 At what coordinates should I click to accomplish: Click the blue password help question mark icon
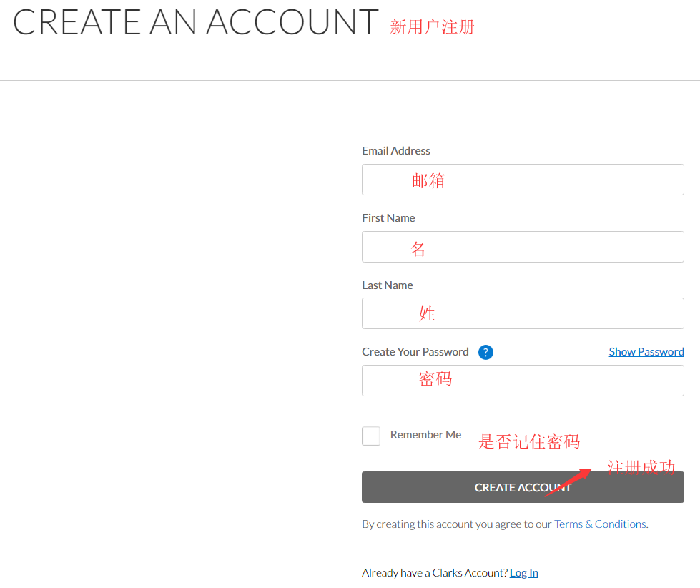(x=485, y=352)
